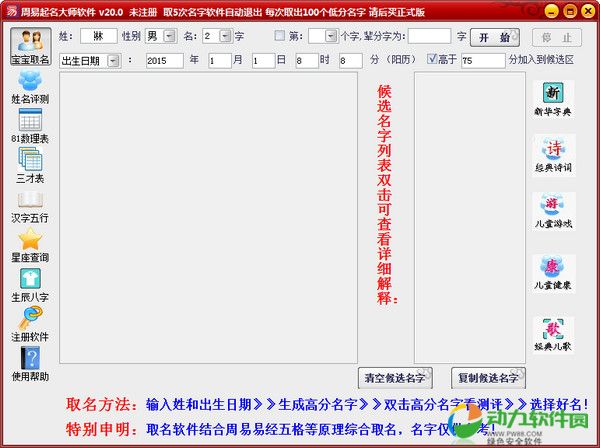Open the 使用帮助 help icon

click(x=30, y=362)
